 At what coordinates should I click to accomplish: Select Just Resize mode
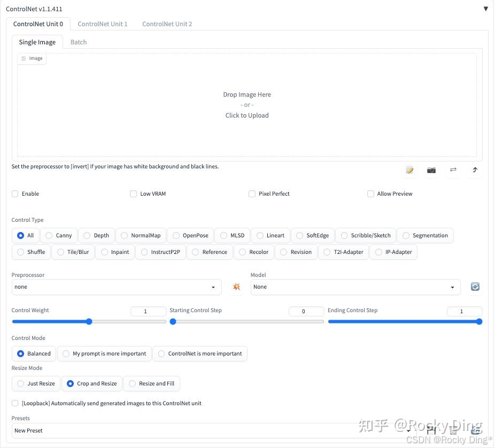(x=36, y=384)
